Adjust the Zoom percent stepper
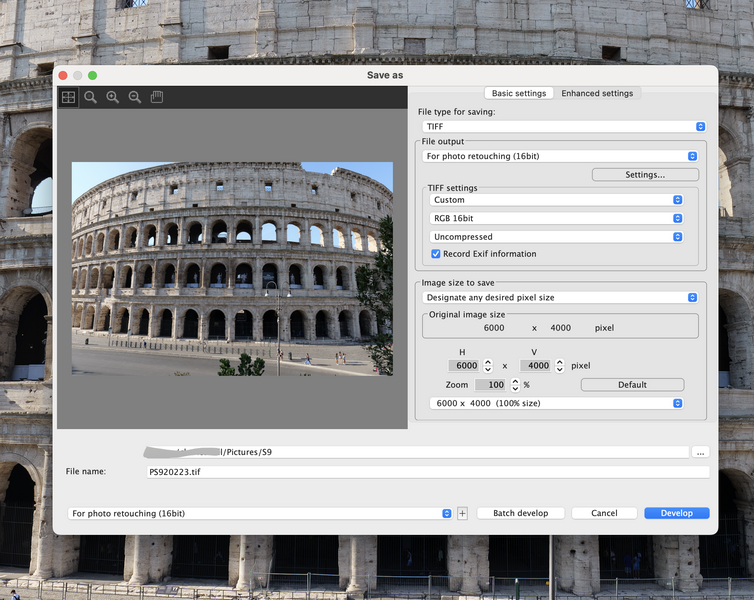 pyautogui.click(x=515, y=385)
